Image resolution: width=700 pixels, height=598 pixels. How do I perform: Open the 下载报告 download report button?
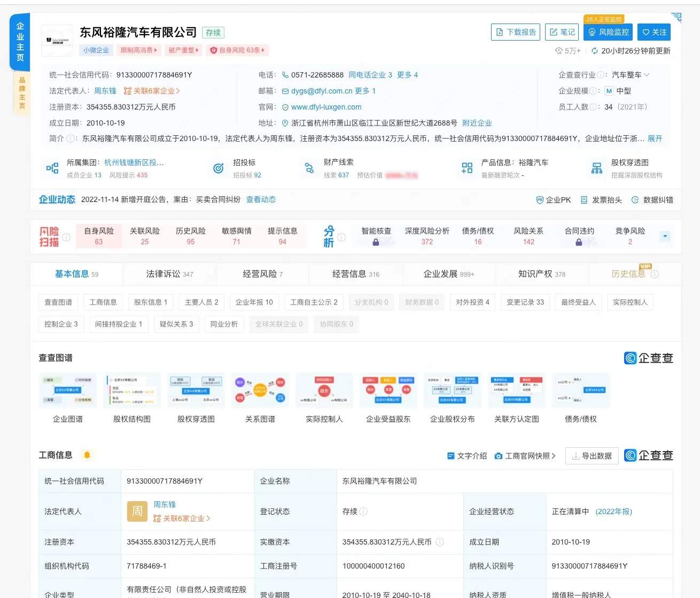tap(516, 32)
